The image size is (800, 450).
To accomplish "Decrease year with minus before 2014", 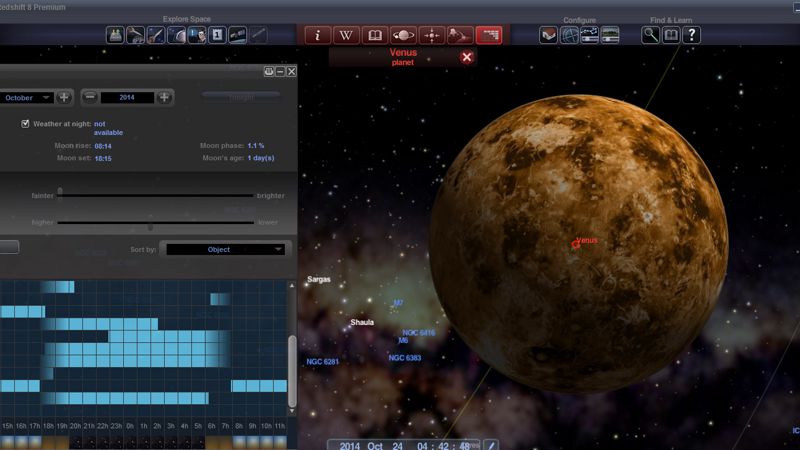I will pos(90,97).
